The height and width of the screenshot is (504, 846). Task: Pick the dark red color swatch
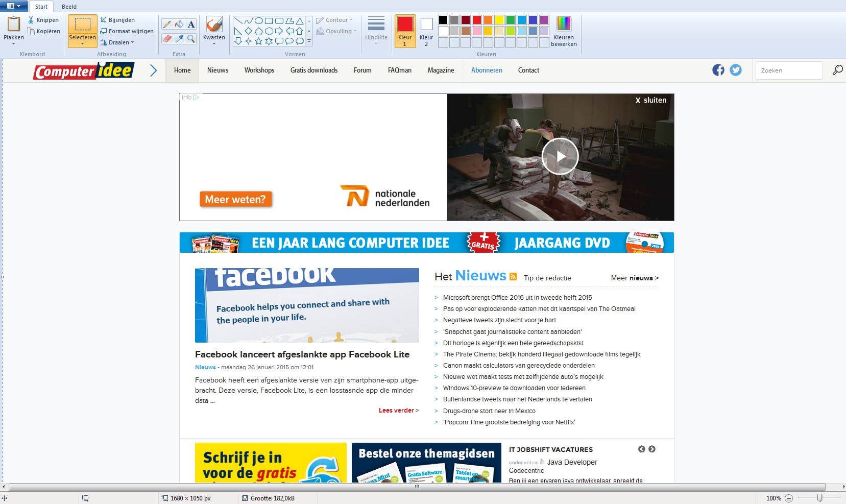click(466, 20)
